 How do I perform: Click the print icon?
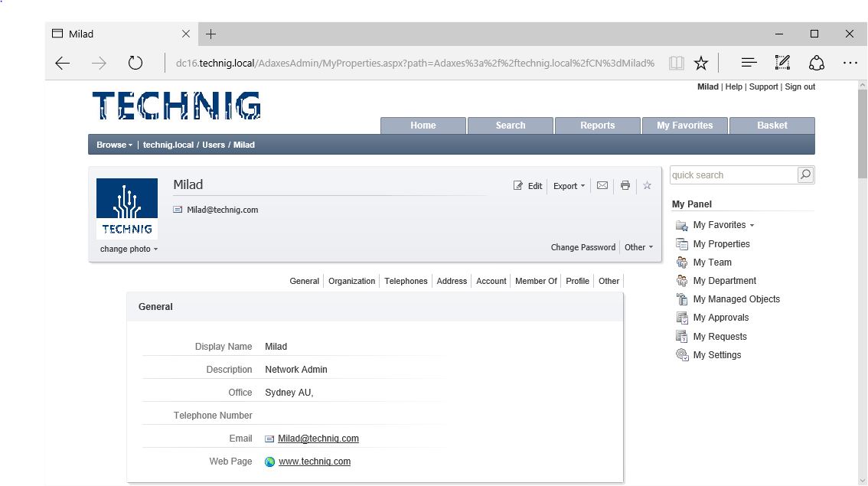tap(625, 185)
